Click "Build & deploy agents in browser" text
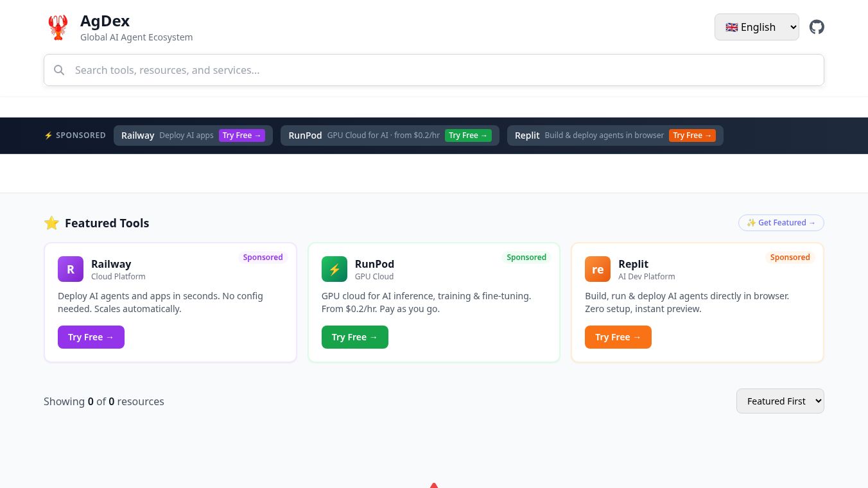The height and width of the screenshot is (488, 868). (x=604, y=135)
